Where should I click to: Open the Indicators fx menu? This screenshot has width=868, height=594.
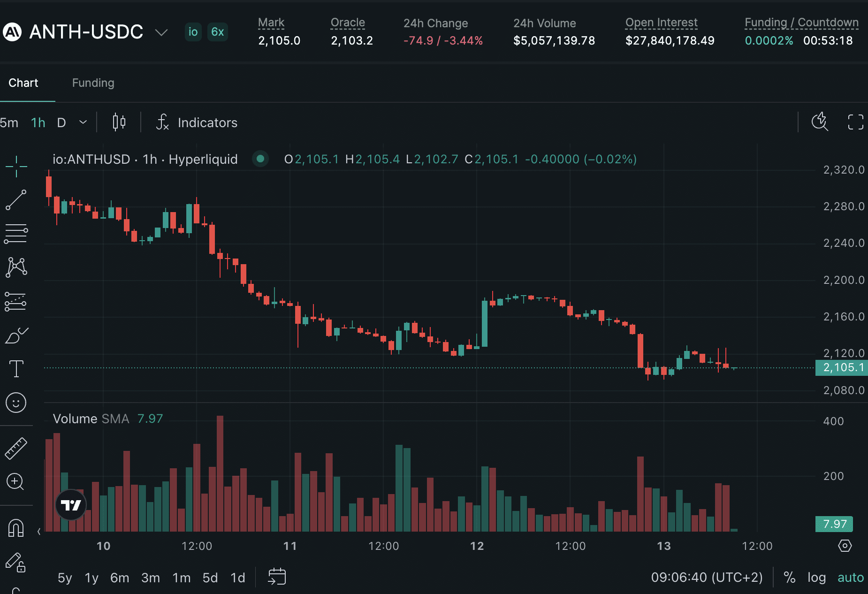pos(197,122)
